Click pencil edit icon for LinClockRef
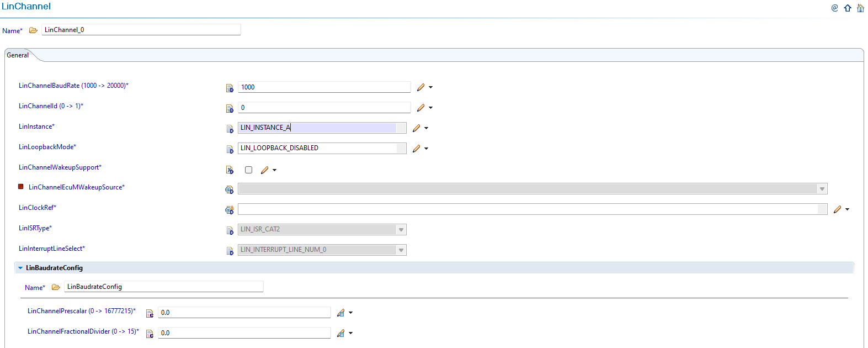 point(838,209)
